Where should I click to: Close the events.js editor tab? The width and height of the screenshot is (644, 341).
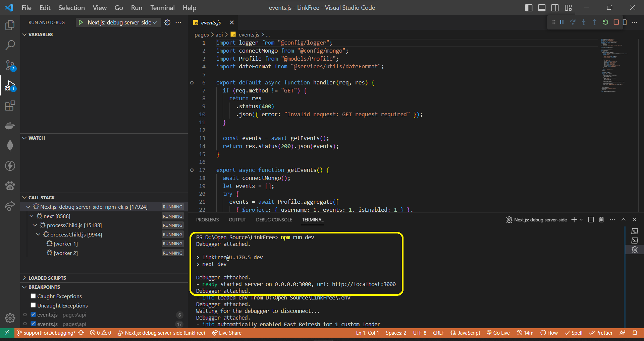(232, 22)
